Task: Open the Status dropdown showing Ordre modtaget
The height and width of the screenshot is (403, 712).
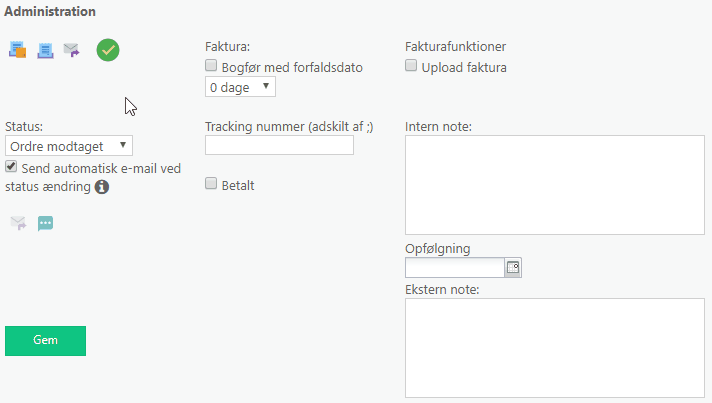Action: pos(69,146)
